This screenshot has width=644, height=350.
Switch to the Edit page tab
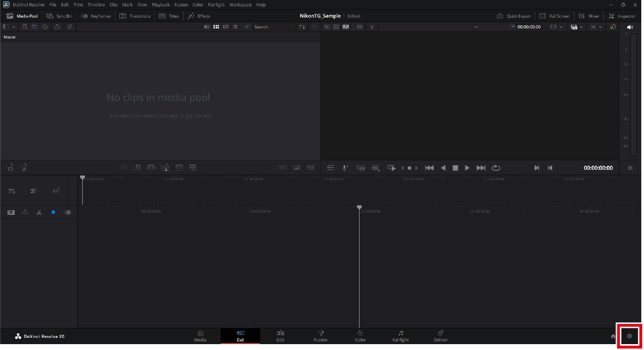pos(280,336)
